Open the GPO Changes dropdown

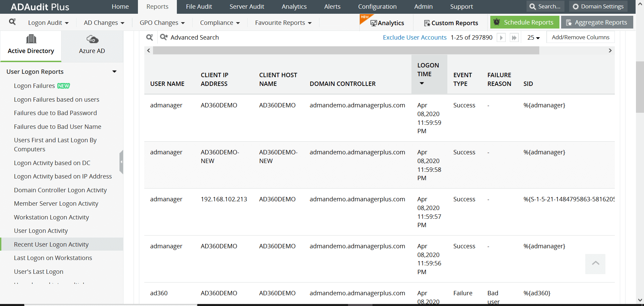coord(162,22)
